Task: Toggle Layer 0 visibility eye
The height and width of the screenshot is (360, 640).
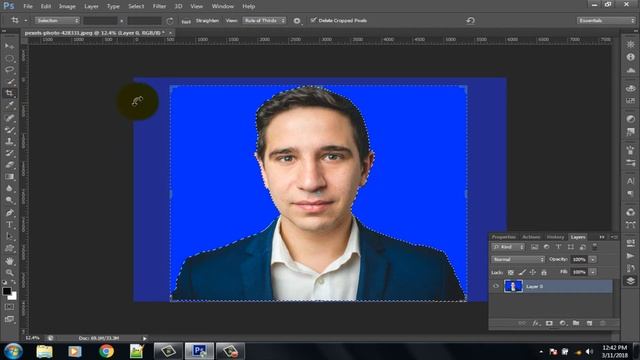Action: coord(496,286)
